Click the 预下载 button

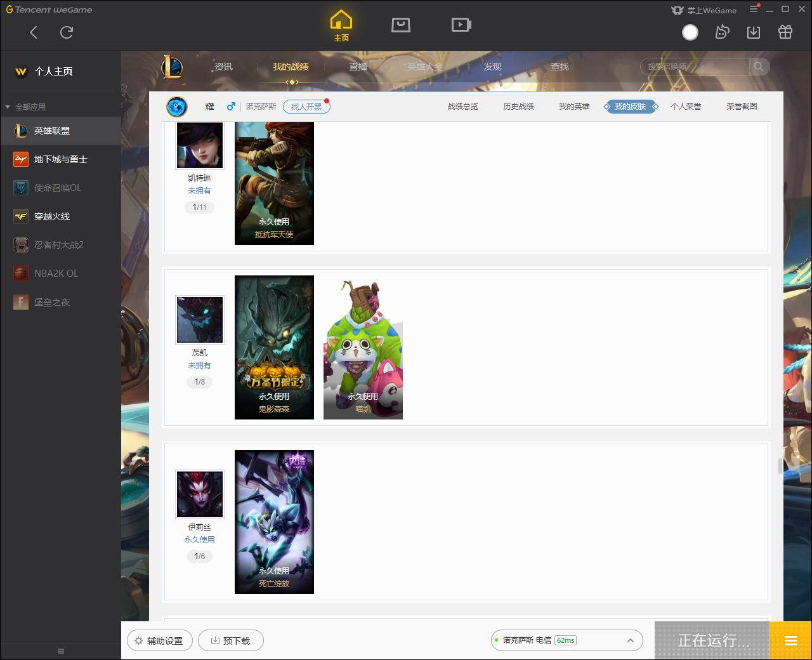pyautogui.click(x=231, y=641)
